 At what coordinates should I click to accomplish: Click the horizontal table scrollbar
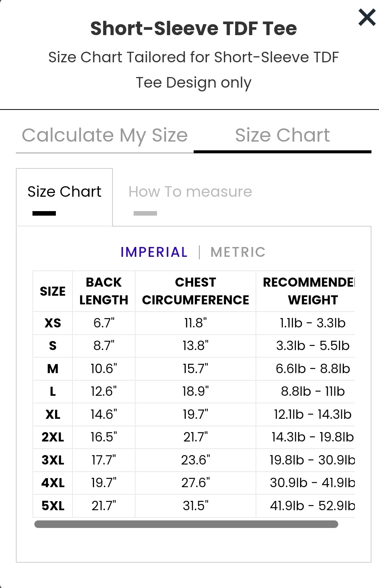click(186, 524)
